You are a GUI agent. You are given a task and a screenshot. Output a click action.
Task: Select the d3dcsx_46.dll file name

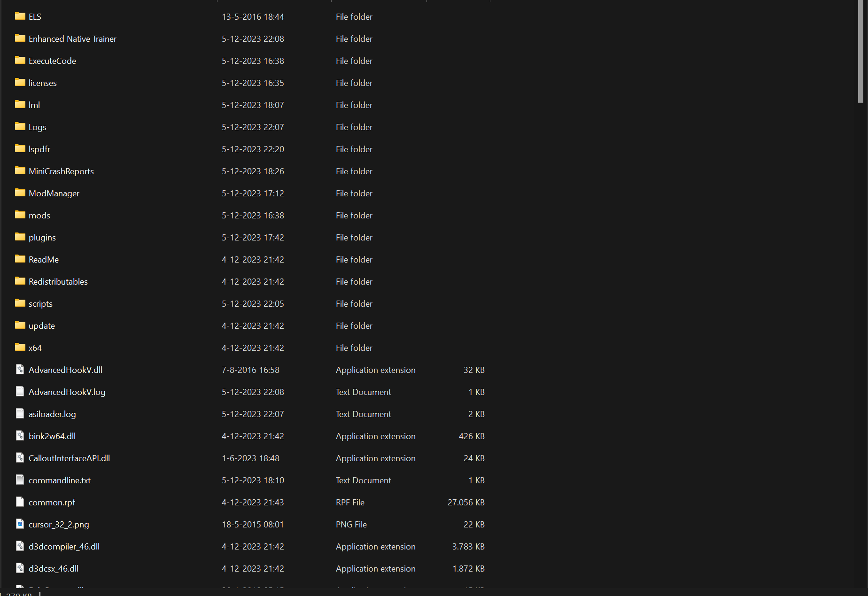point(54,569)
